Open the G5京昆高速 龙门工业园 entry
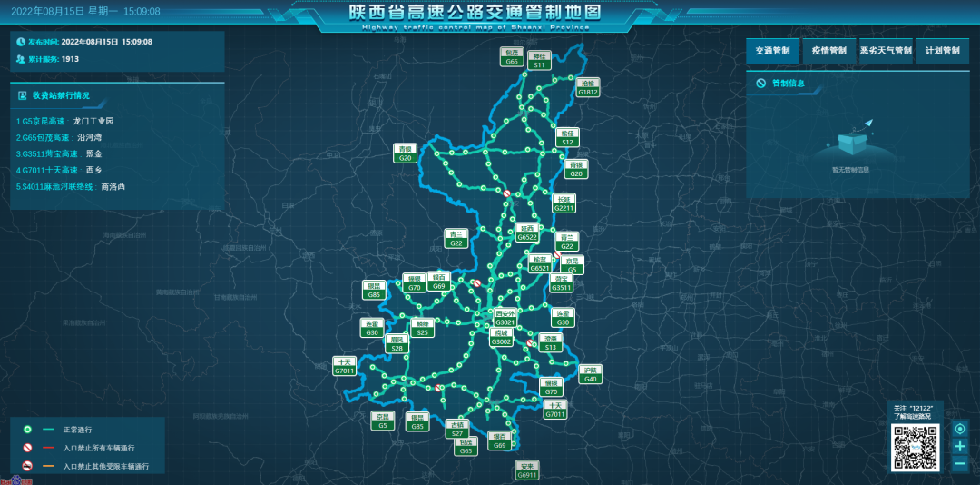This screenshot has height=485, width=980. coord(64,121)
